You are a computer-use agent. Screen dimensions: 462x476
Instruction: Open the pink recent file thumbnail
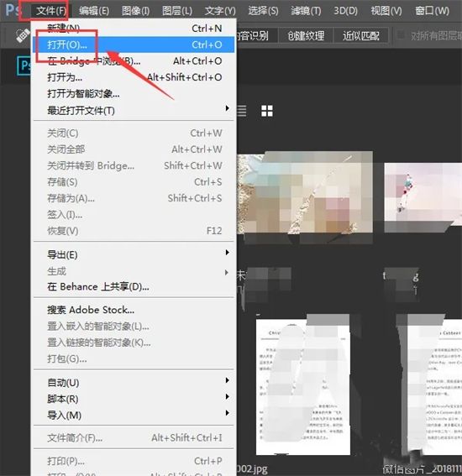(x=423, y=197)
